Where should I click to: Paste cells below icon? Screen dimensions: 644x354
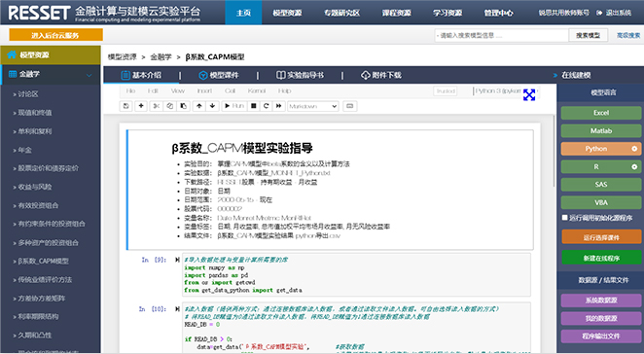click(x=184, y=106)
